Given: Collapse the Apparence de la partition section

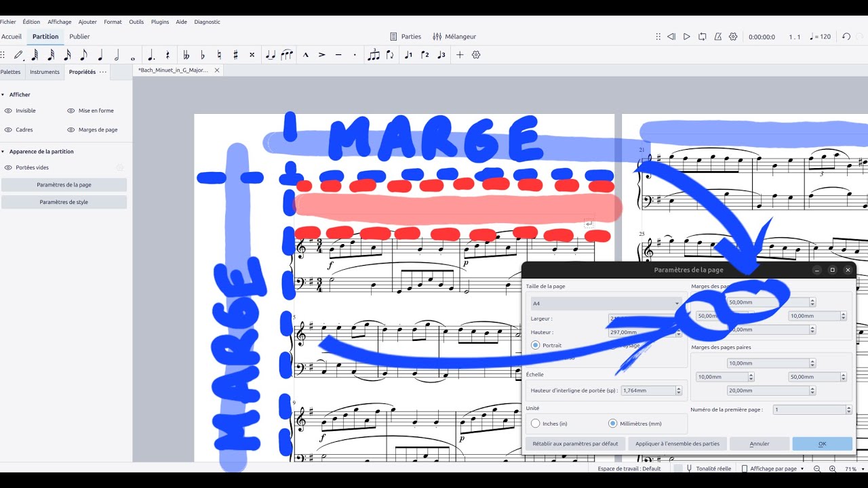Looking at the screenshot, I should click(x=3, y=152).
